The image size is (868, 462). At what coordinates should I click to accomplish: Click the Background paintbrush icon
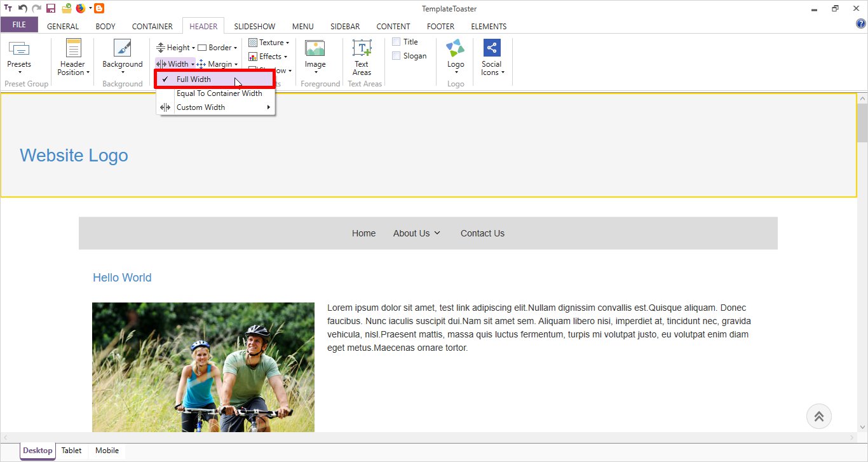122,50
